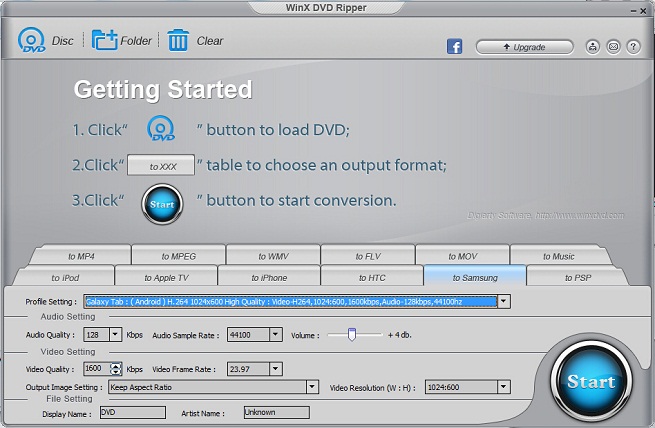
Task: Click the Galaxy Tab profile setting field
Action: 290,301
